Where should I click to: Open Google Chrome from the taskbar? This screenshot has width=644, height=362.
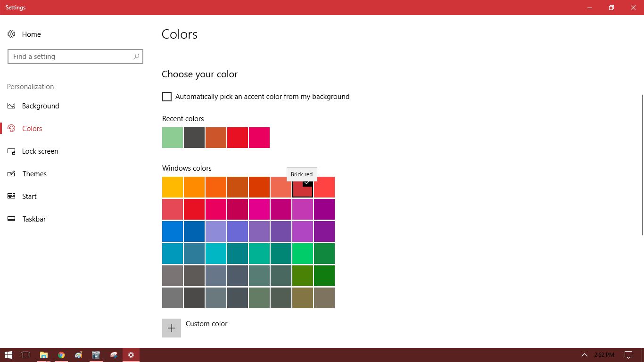[61, 355]
